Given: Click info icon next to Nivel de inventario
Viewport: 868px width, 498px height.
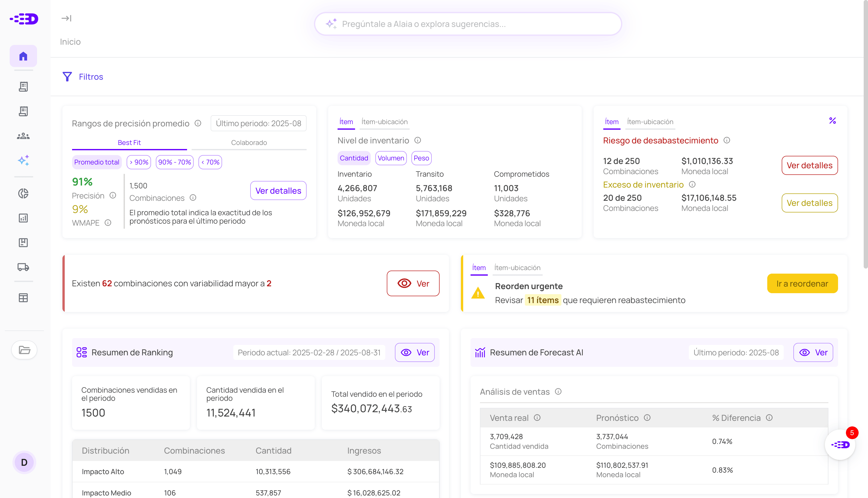Looking at the screenshot, I should (418, 140).
